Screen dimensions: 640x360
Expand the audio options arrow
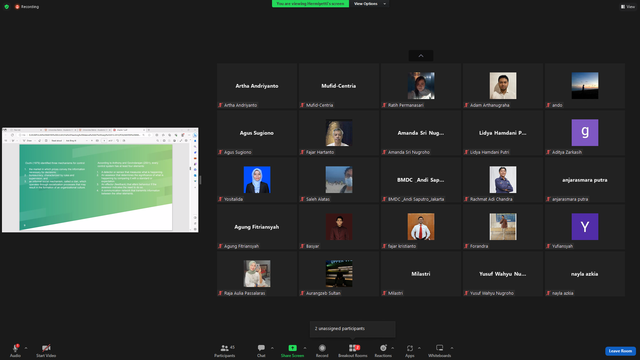coord(26,348)
